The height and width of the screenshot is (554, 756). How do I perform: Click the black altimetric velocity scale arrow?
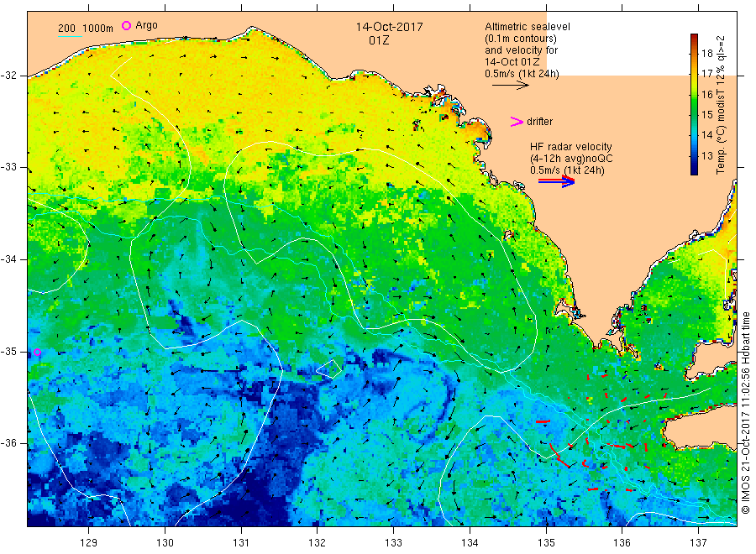click(511, 86)
